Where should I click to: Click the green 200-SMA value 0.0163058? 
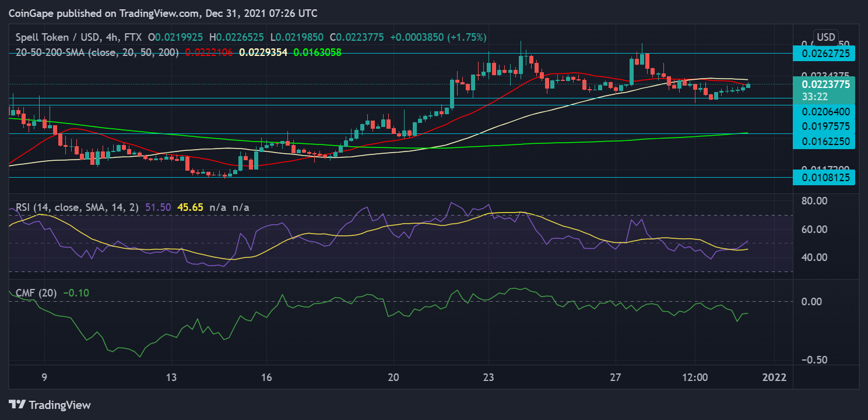(x=317, y=52)
